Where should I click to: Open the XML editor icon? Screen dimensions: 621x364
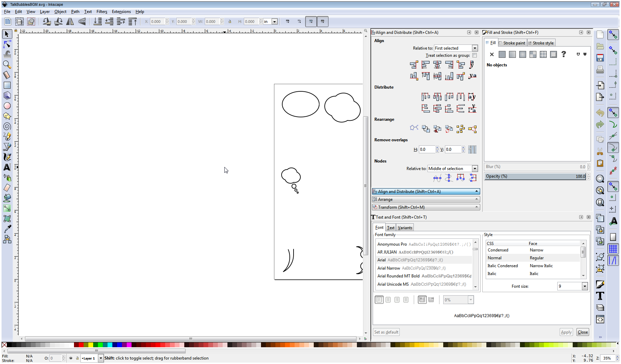(x=600, y=320)
